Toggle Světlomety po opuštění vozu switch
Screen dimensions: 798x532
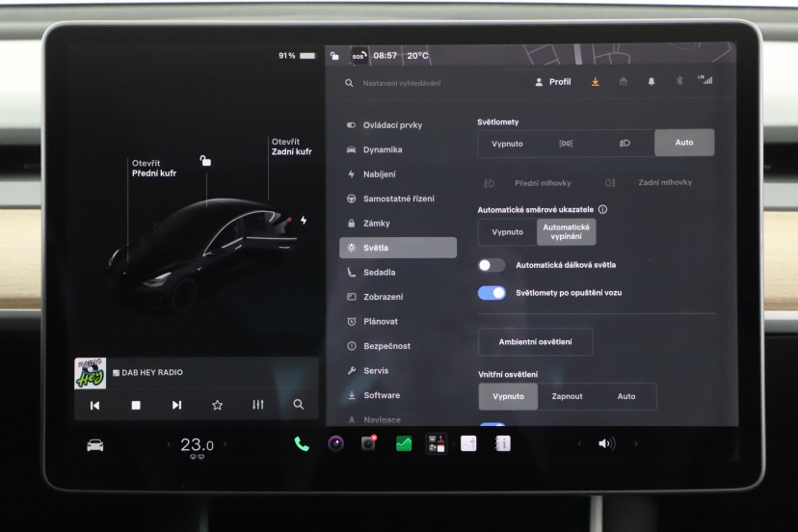point(492,293)
